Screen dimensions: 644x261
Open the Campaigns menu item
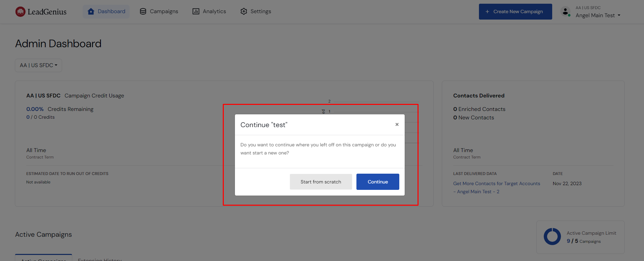point(164,11)
